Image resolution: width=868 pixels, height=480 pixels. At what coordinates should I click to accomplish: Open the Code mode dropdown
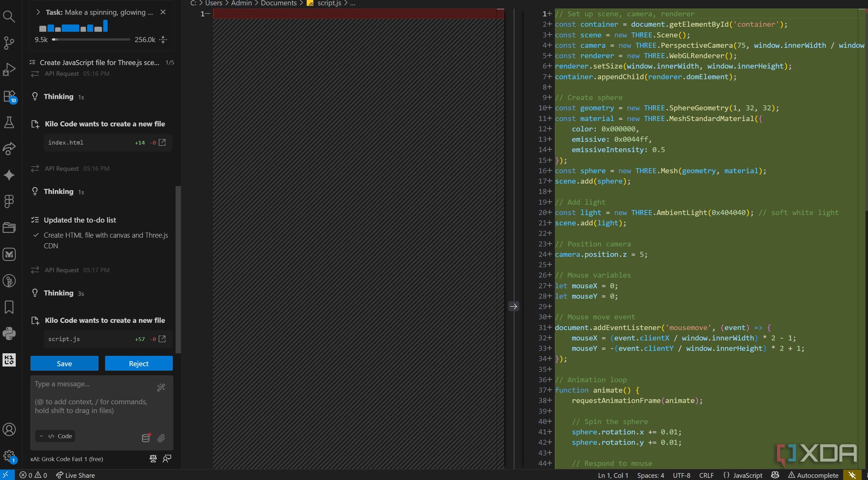[55, 436]
